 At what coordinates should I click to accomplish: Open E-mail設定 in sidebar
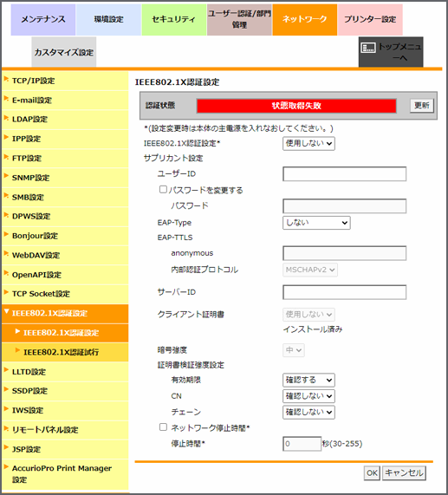65,101
